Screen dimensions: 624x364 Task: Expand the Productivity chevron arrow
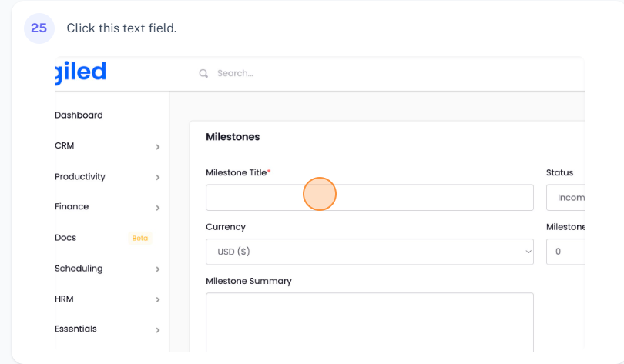click(158, 178)
